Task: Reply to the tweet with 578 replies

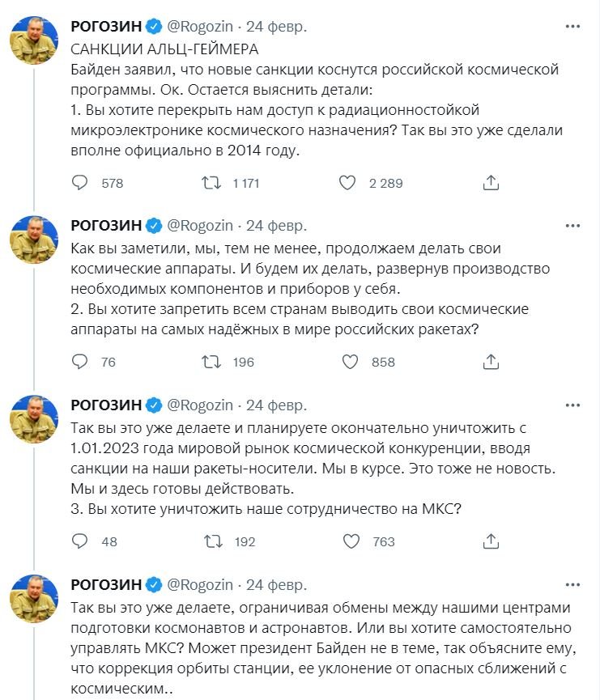Action: (80, 183)
